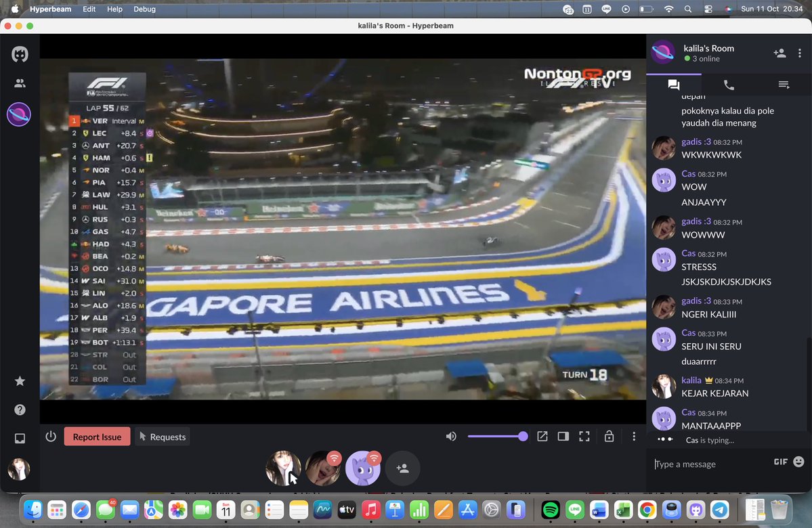Open the control Requests button
The height and width of the screenshot is (528, 812).
point(163,437)
